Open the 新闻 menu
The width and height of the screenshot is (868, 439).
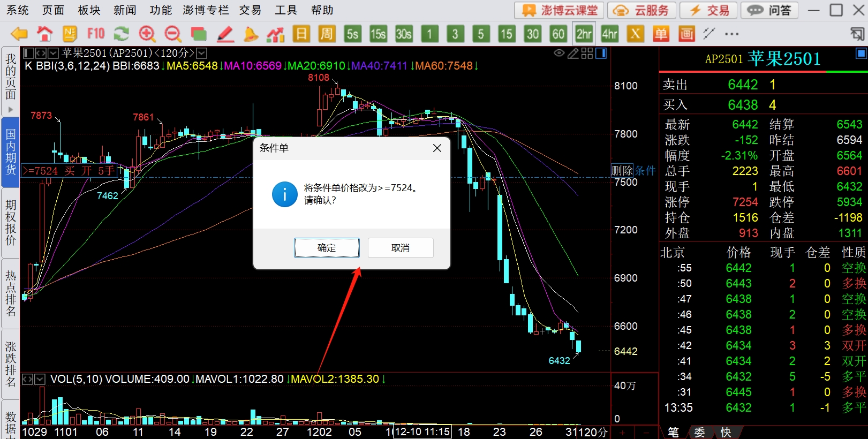tap(125, 10)
